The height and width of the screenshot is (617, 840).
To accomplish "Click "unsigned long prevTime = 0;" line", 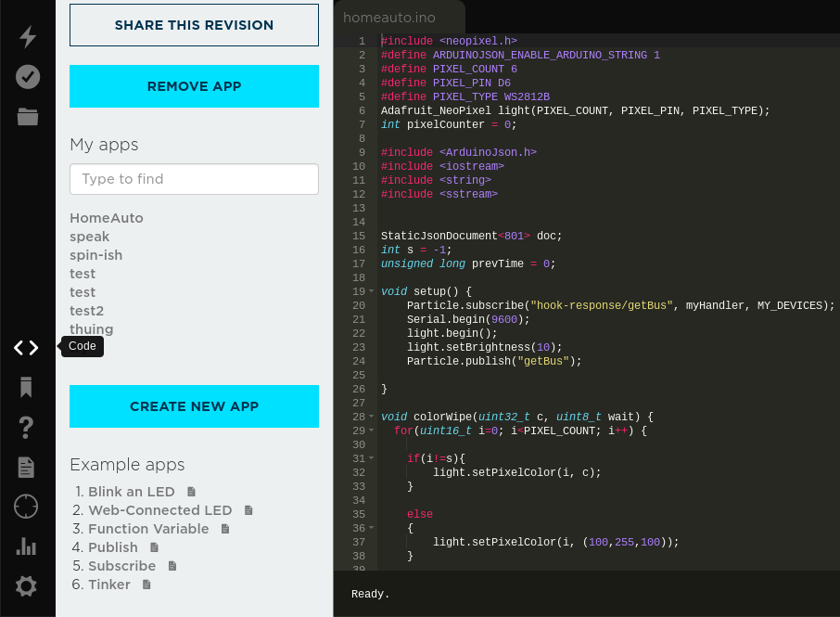I will click(x=468, y=264).
